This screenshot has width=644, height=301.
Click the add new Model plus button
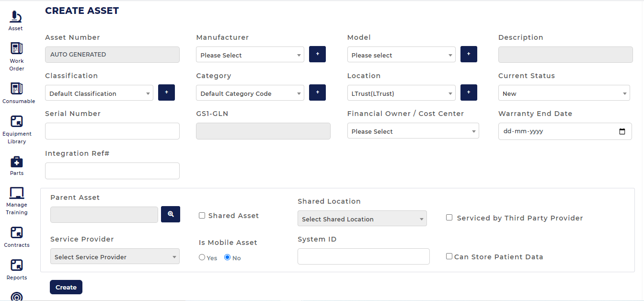pyautogui.click(x=468, y=54)
